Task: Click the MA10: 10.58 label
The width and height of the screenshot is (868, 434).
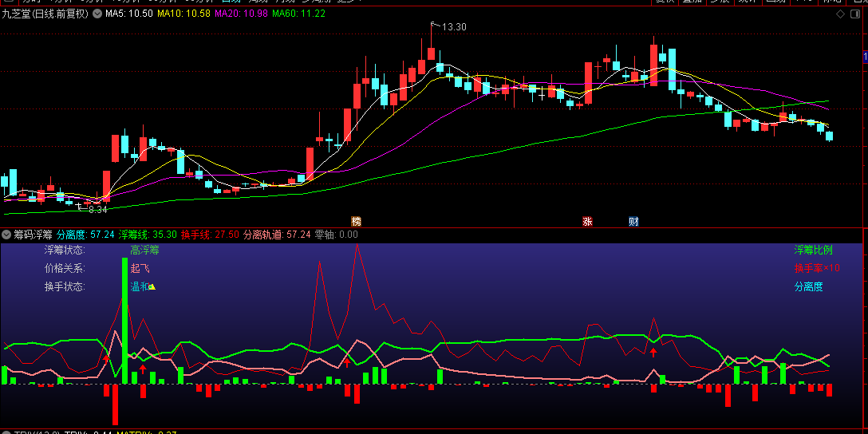Action: pos(184,14)
